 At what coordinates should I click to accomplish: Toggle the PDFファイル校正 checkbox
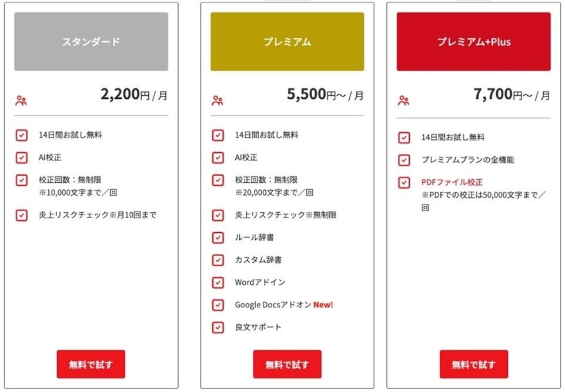[x=404, y=182]
